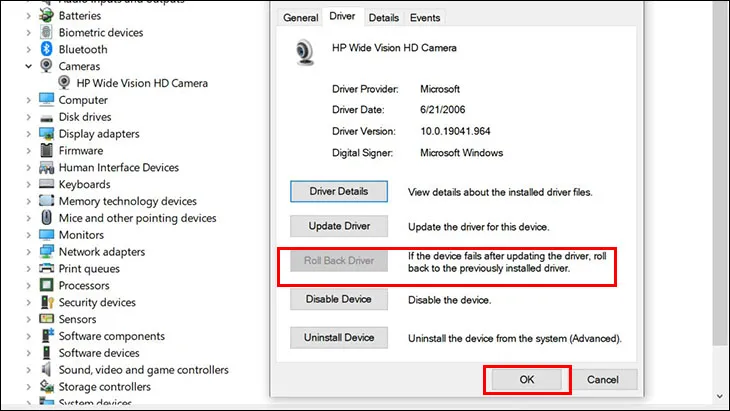Collapse the Cameras tree node
730x411 pixels.
29,66
